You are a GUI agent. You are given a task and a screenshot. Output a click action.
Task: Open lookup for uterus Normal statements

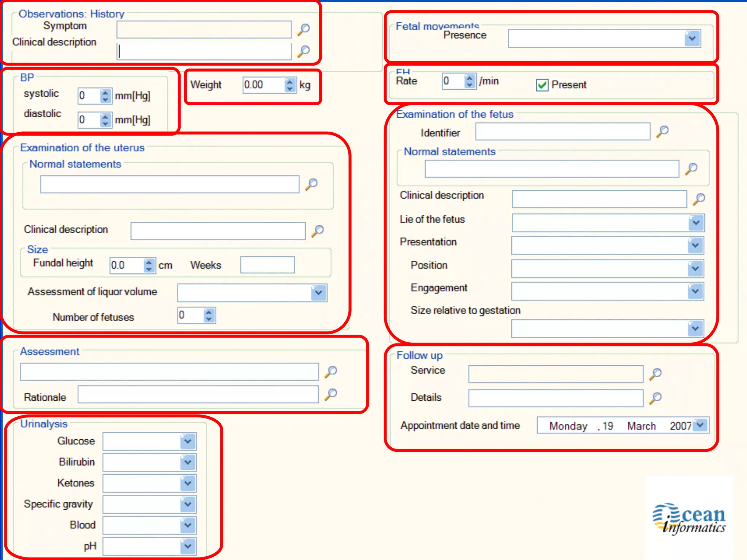[311, 184]
